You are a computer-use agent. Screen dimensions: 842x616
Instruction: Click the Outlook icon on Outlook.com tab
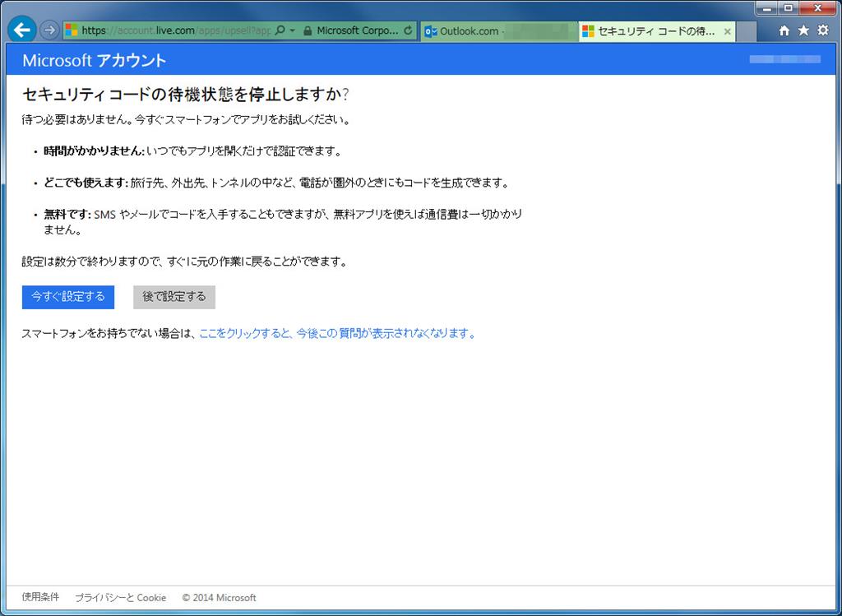(431, 32)
